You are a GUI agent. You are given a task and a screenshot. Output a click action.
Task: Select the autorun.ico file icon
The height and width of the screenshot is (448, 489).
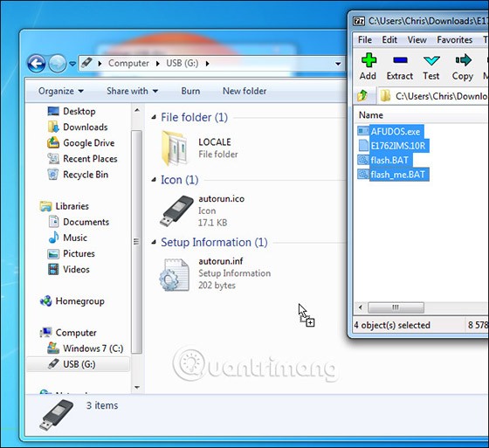click(x=176, y=210)
